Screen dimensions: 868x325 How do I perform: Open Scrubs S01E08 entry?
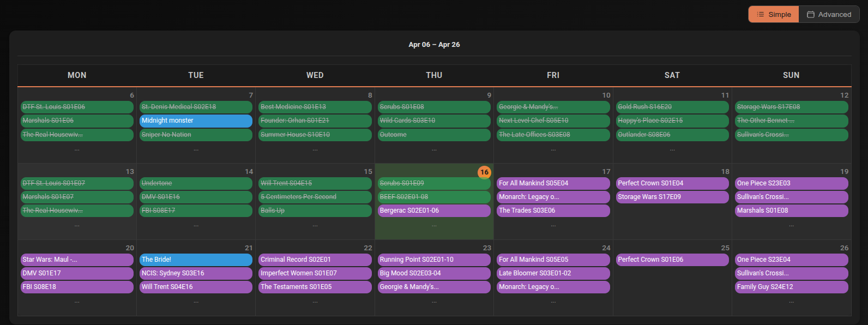coord(434,107)
